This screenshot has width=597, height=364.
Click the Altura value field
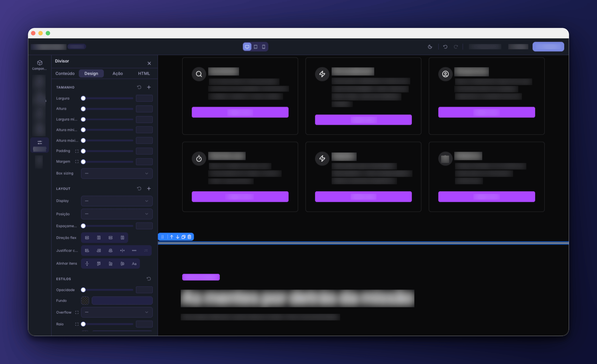(x=144, y=109)
